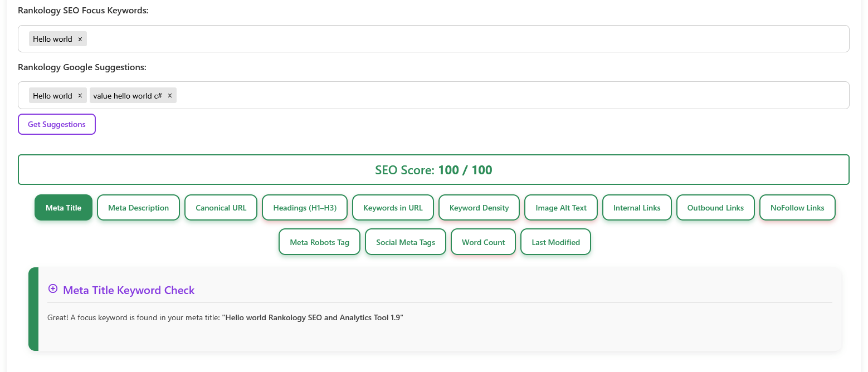
Task: Open the Headings (H1–H3) tab
Action: tap(305, 208)
